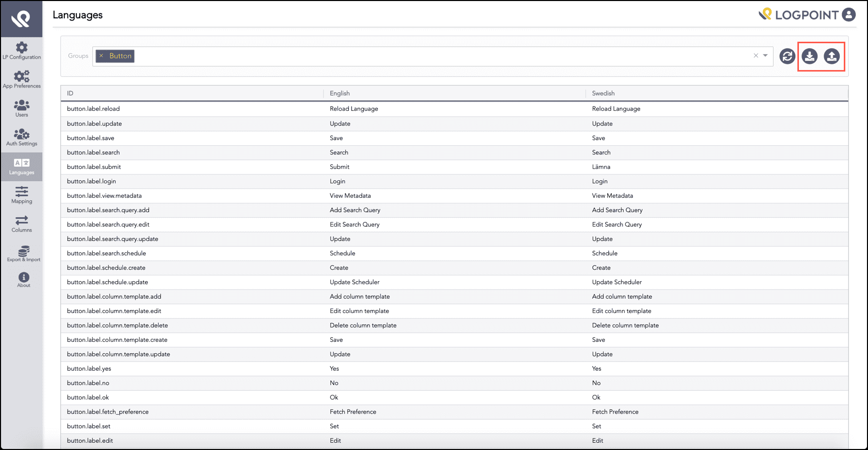
Task: Open the Mapping section
Action: tap(22, 195)
